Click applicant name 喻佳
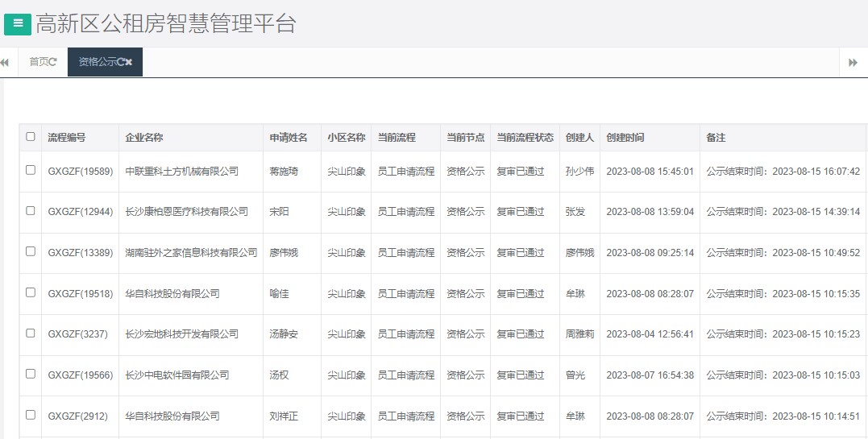Screen dimensions: 868x439 (x=279, y=293)
